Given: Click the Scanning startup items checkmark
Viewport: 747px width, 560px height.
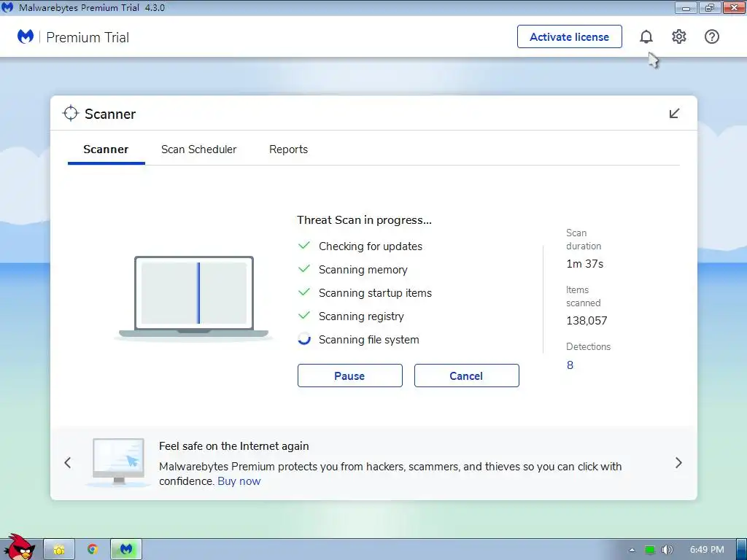Looking at the screenshot, I should point(304,292).
